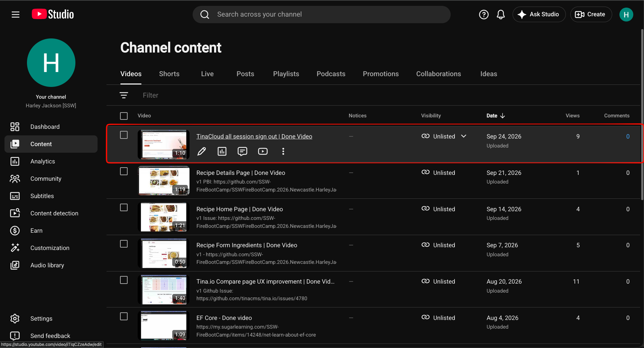Edit details pencil icon for TinaCloud video
Screen dimensions: 644x348
point(202,151)
